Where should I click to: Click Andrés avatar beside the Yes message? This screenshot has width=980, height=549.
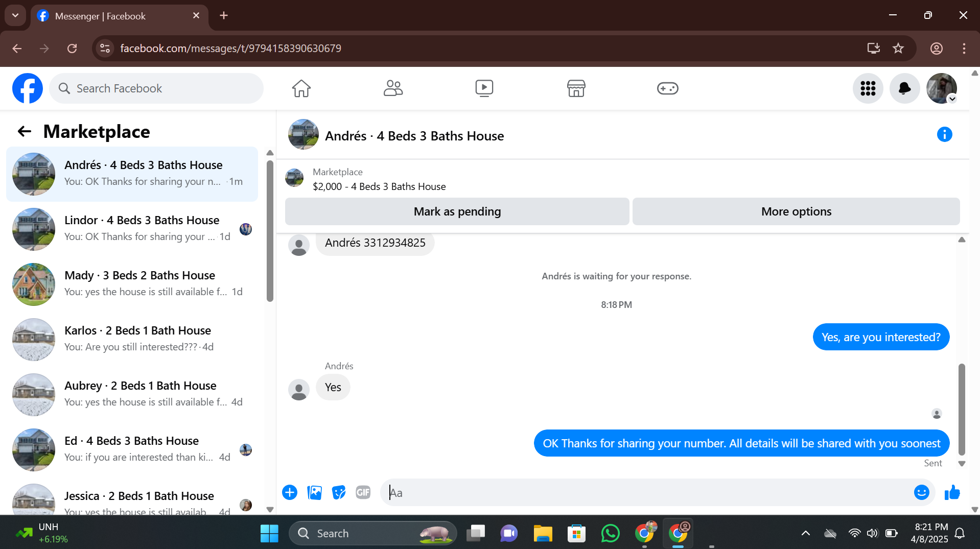click(x=299, y=390)
